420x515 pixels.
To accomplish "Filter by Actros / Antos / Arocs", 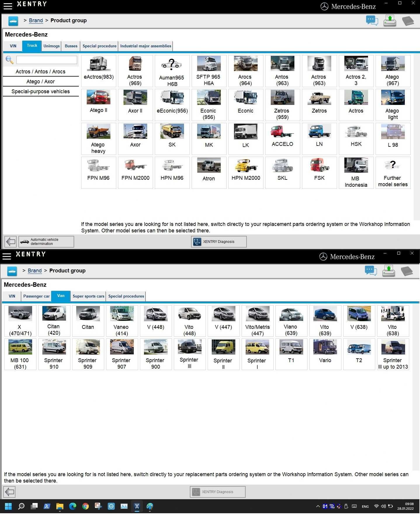I will pos(41,72).
